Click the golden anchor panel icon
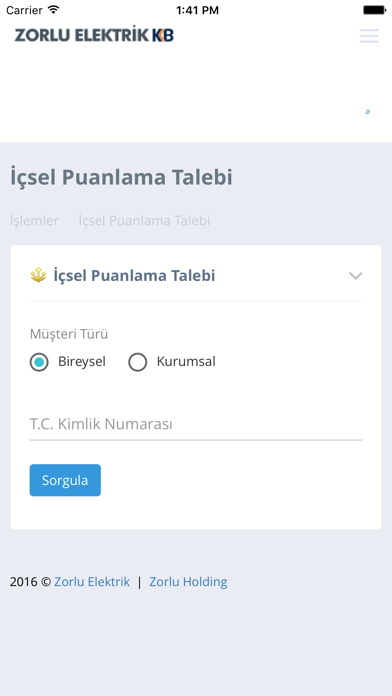The height and width of the screenshot is (696, 392). coord(39,276)
